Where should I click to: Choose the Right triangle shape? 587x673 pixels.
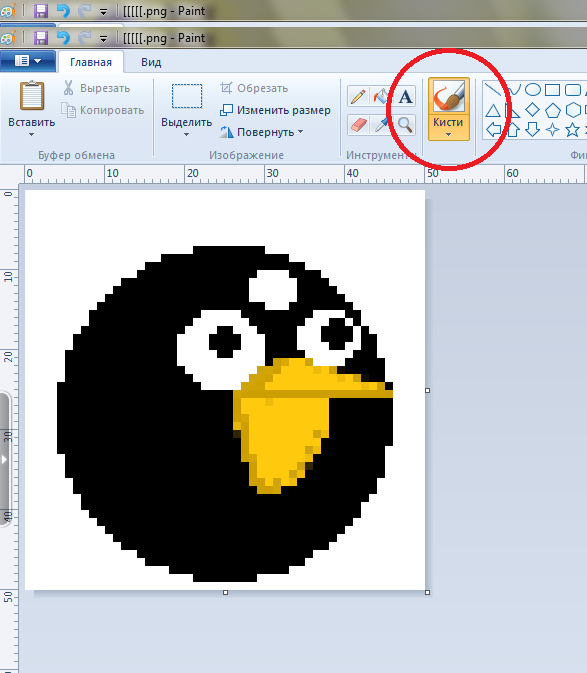pos(513,110)
